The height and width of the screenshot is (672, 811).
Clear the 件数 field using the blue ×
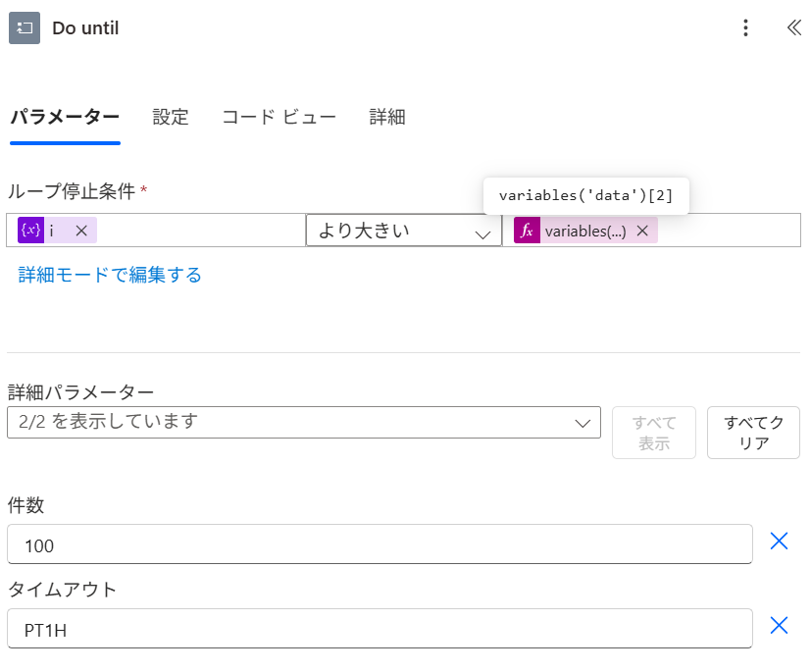pos(780,541)
